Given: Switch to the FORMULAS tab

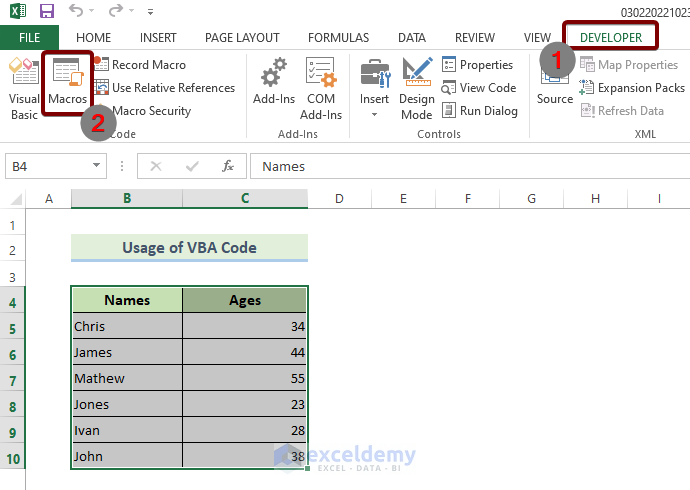Looking at the screenshot, I should coord(338,38).
